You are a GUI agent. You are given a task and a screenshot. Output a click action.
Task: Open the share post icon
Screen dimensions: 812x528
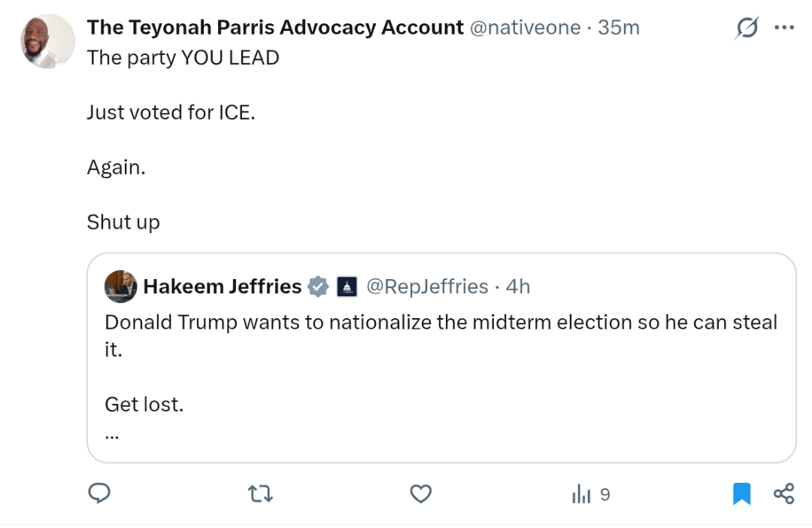tap(783, 493)
